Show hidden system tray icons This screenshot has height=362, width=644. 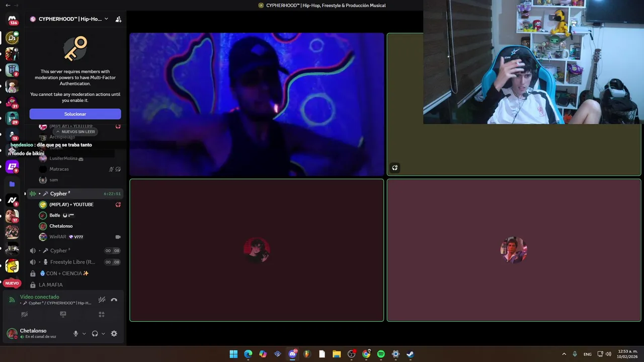564,354
